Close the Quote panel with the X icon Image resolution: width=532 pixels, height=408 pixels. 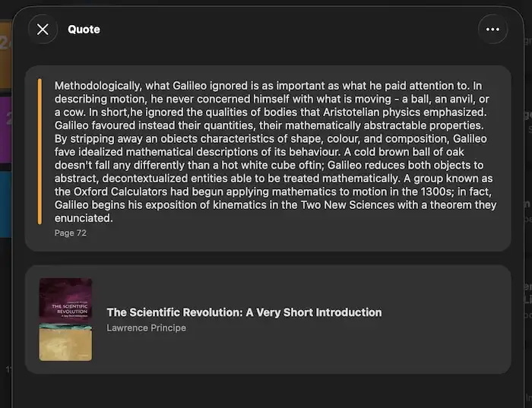point(43,30)
